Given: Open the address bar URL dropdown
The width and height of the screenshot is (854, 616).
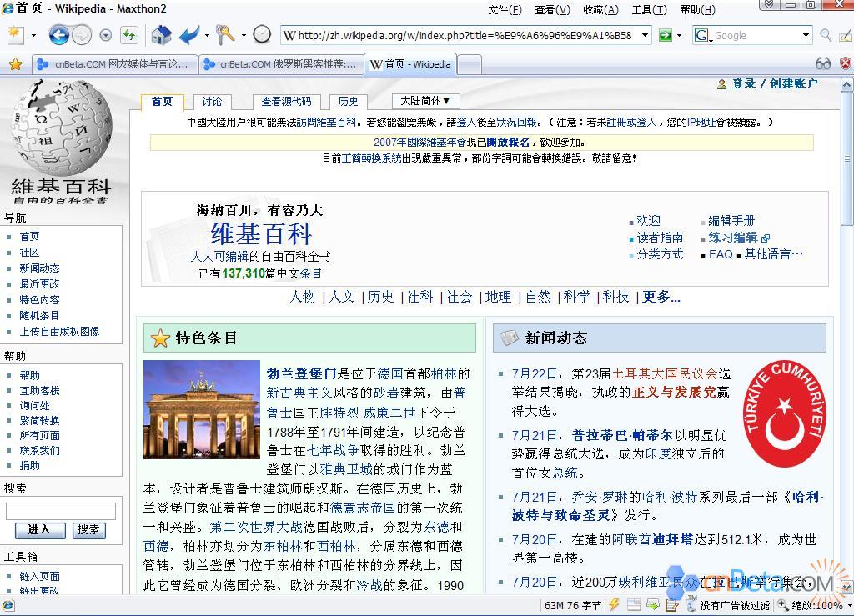Looking at the screenshot, I should [646, 35].
